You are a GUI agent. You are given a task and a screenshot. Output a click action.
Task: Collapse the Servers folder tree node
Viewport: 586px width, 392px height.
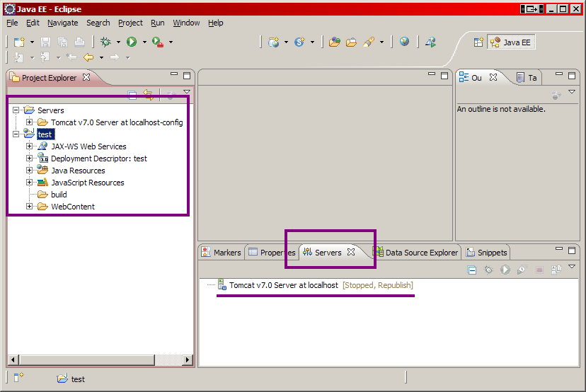point(16,110)
